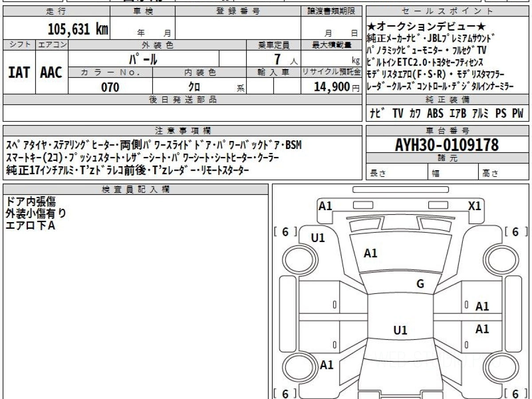The height and width of the screenshot is (399, 532).
Task: Click the U1 mark beside the hood
Action: coord(318,238)
